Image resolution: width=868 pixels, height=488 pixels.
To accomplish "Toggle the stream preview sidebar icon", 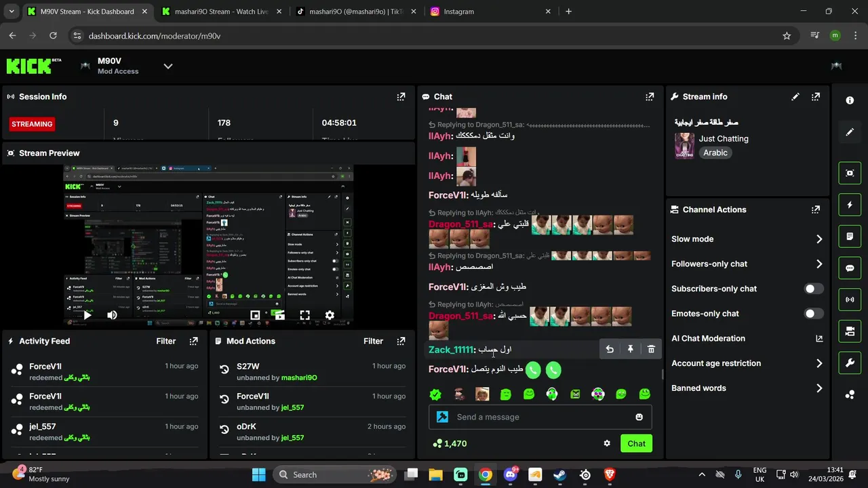I will tap(850, 173).
